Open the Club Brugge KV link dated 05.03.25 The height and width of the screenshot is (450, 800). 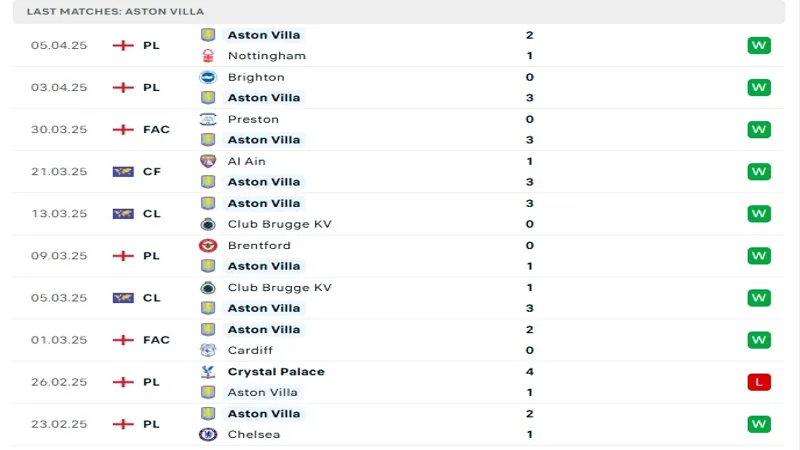(x=280, y=288)
